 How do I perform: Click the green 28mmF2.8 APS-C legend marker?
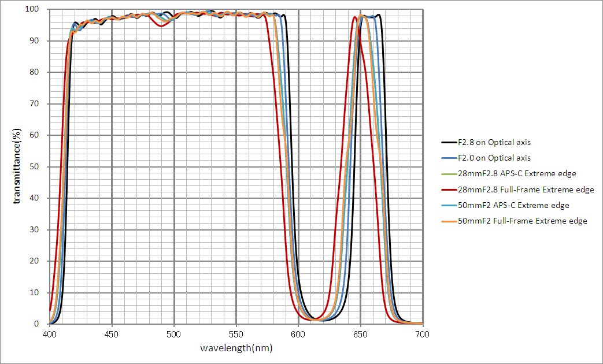(449, 173)
